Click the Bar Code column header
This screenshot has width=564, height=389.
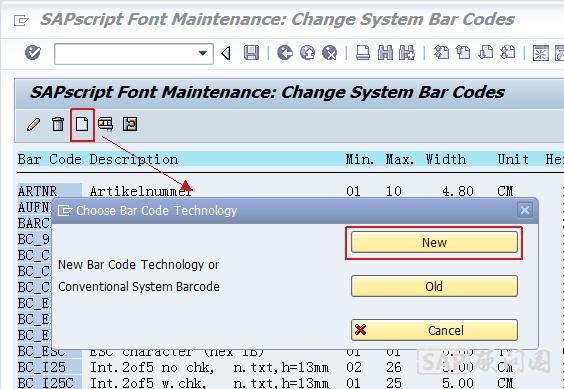[50, 159]
